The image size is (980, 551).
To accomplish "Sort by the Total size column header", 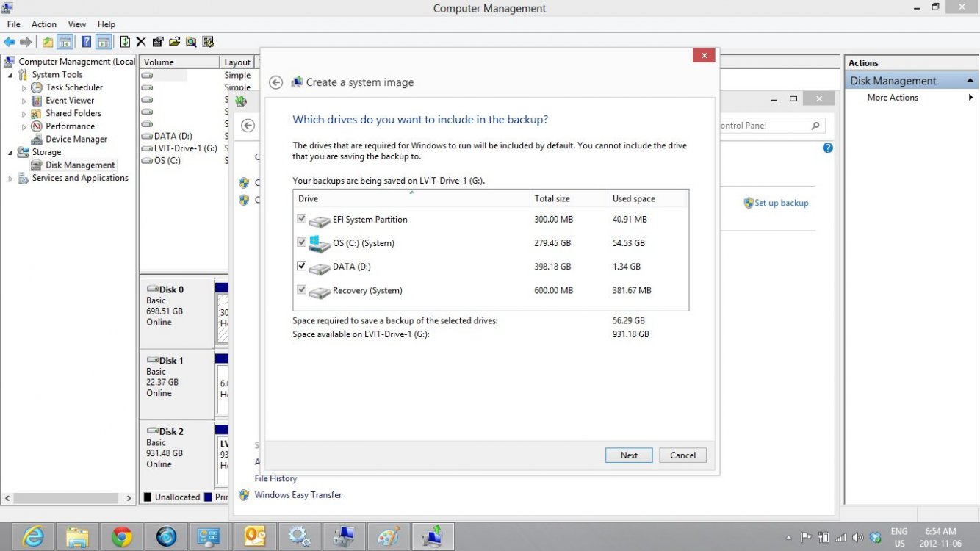I will pos(569,198).
